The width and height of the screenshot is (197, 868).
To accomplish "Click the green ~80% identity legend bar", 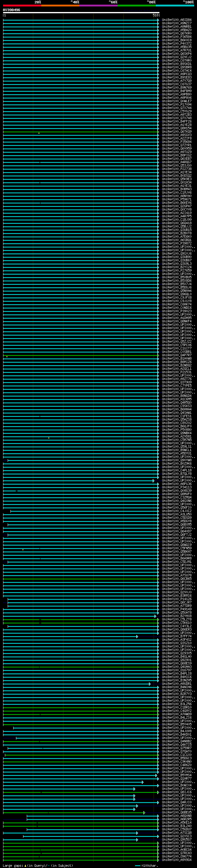I will [x=137, y=6].
